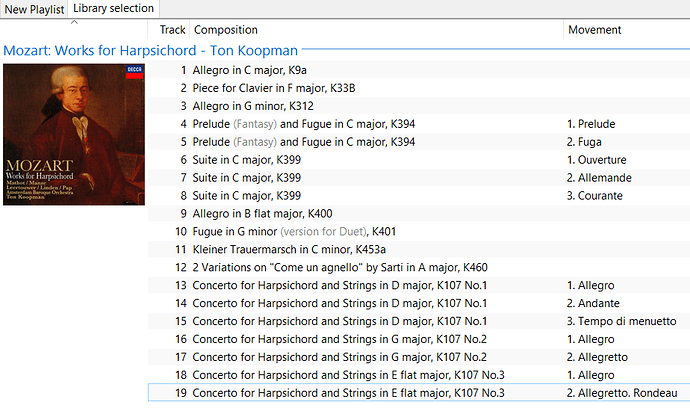This screenshot has width=690, height=410.
Task: Select track 8 Suite in C major, K399
Action: click(419, 196)
